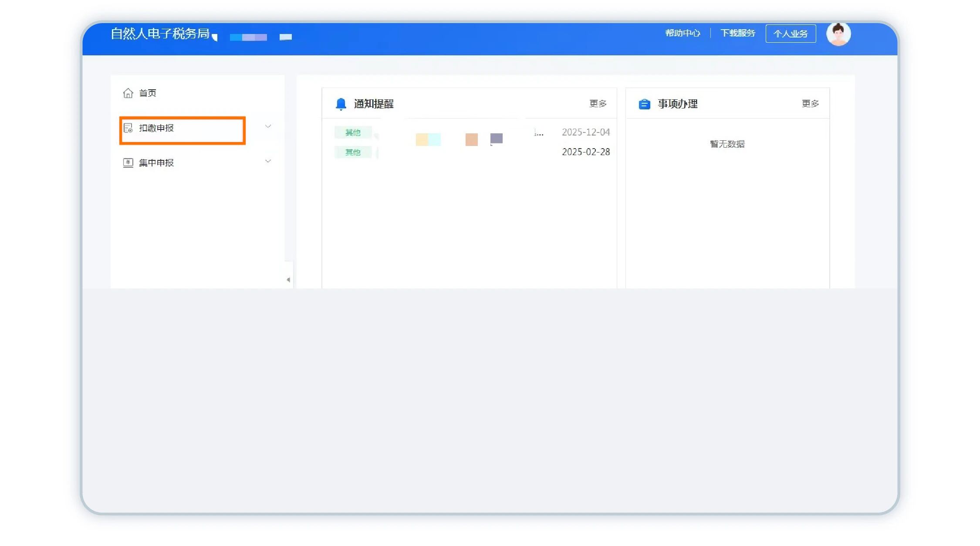
Task: Click the 事项办理 panel heading
Action: coord(677,104)
